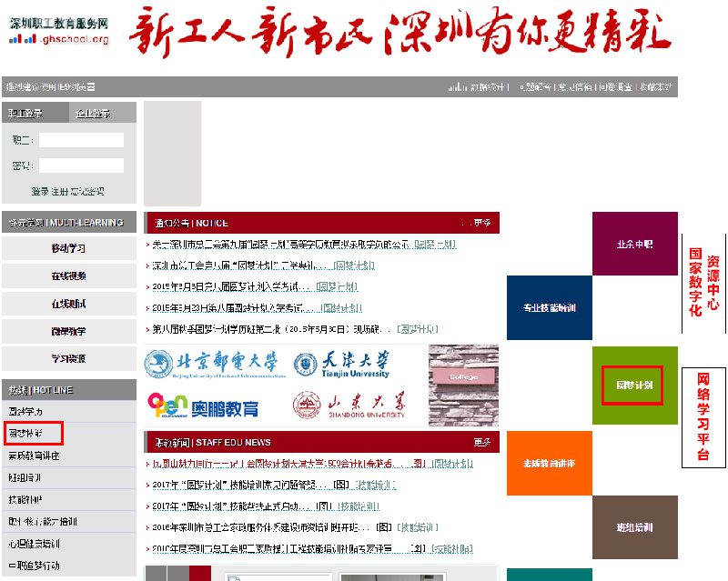Select 在线视频 in Multi-Learning menu
Screen dimensions: 728x581
[69, 276]
